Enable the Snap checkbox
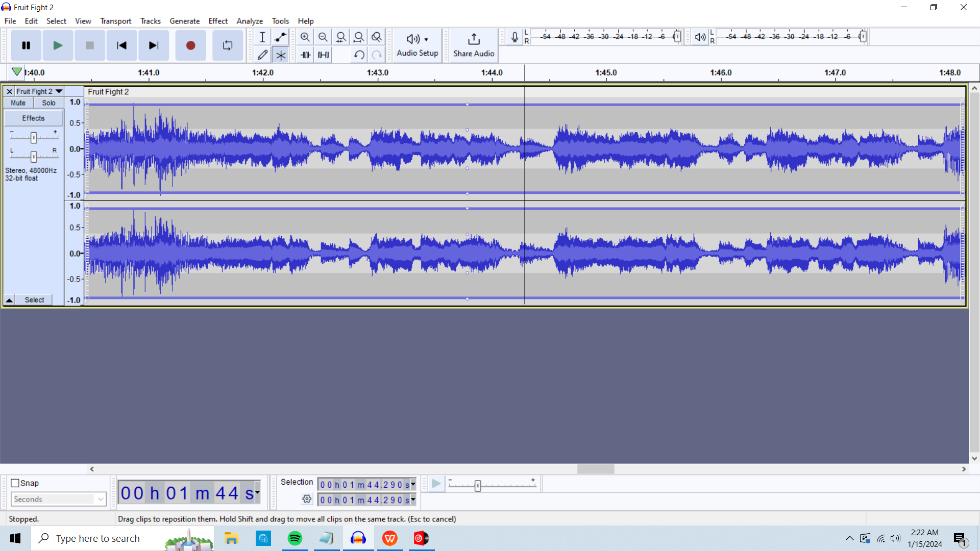Screen dimensions: 980x551 pyautogui.click(x=15, y=483)
